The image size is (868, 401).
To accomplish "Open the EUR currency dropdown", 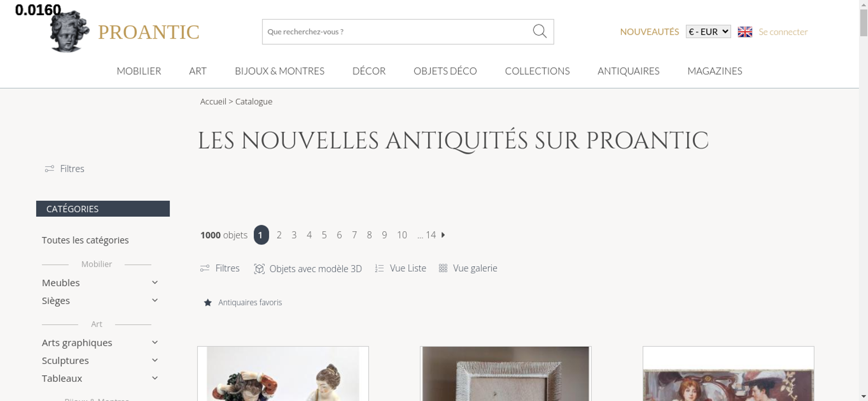I will pyautogui.click(x=708, y=32).
